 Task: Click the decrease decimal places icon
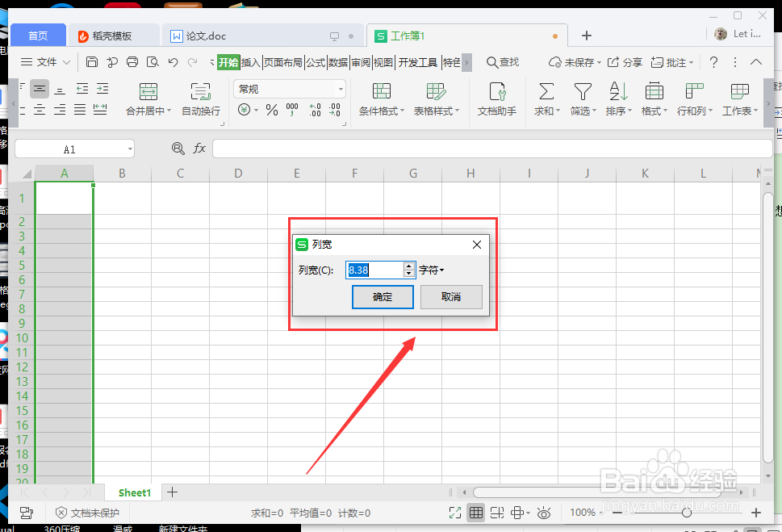point(335,110)
